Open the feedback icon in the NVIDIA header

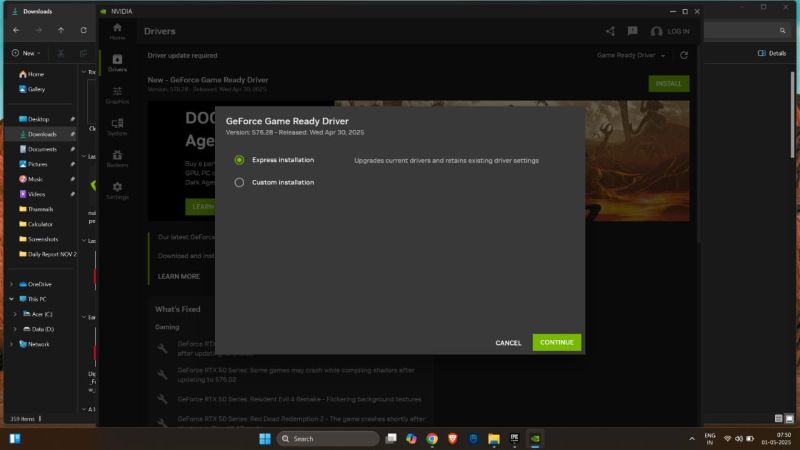point(633,31)
